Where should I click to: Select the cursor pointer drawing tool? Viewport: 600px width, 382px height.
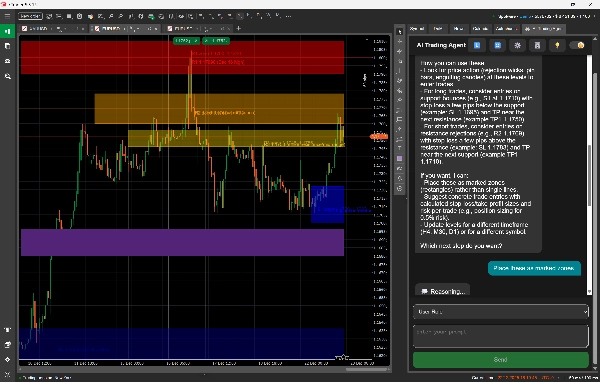(x=400, y=32)
